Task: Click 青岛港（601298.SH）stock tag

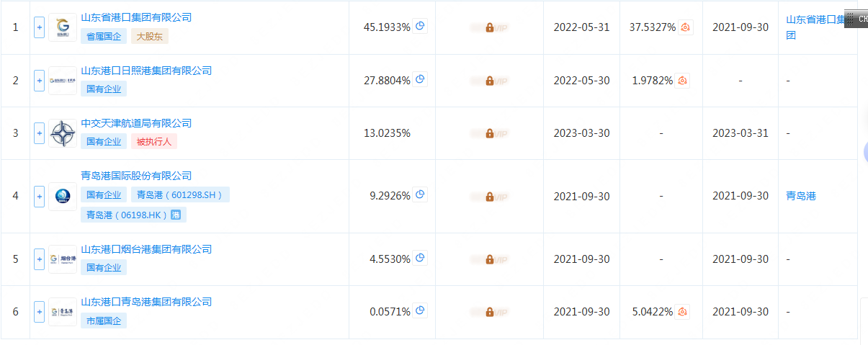Action: click(x=180, y=194)
